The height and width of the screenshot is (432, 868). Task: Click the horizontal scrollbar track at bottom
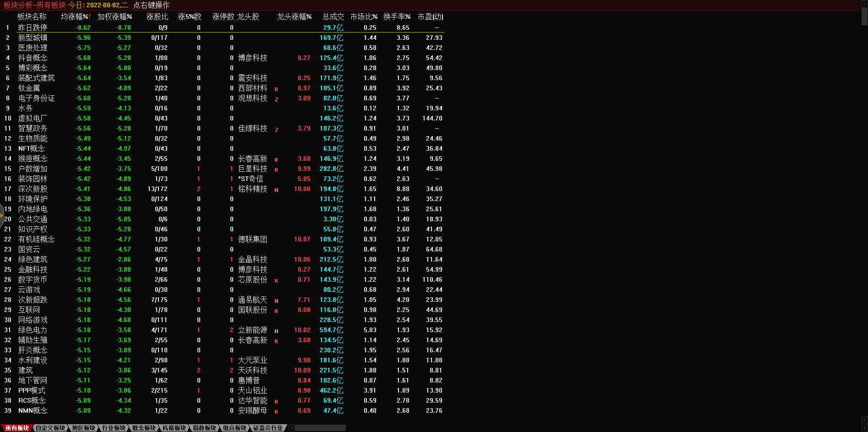(321, 428)
